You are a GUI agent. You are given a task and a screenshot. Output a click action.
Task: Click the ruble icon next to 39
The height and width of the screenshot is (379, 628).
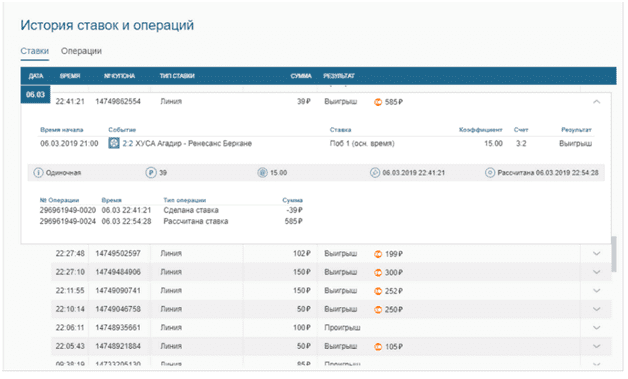coord(151,173)
